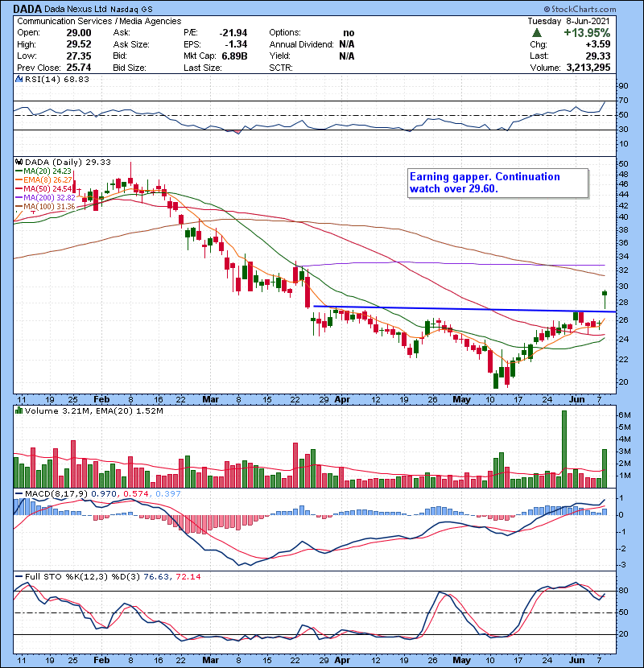This screenshot has width=644, height=668.
Task: Click the DADA ticker symbol title
Action: point(27,9)
